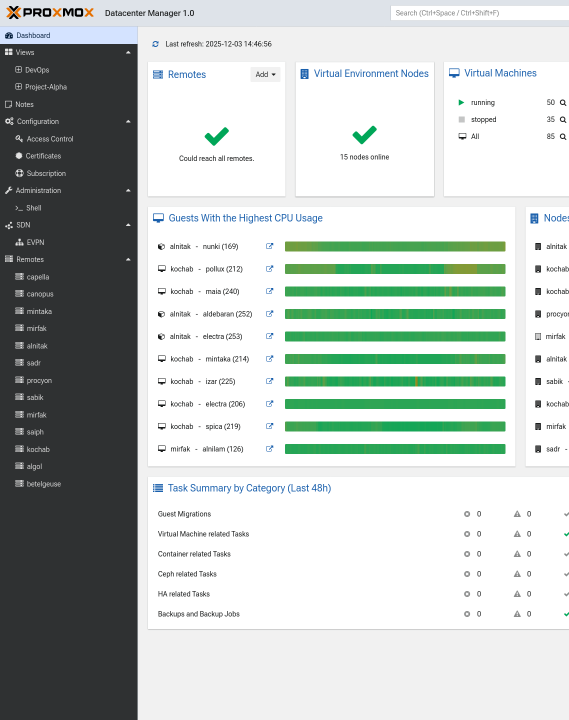Open external link for mintaka (214) guest
Screen dimensions: 569x720
270,359
